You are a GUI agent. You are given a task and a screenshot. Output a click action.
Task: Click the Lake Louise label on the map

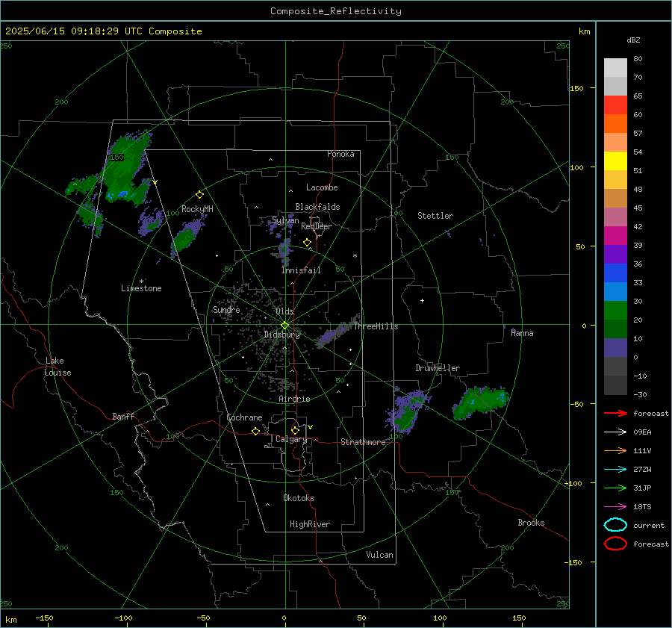click(57, 367)
